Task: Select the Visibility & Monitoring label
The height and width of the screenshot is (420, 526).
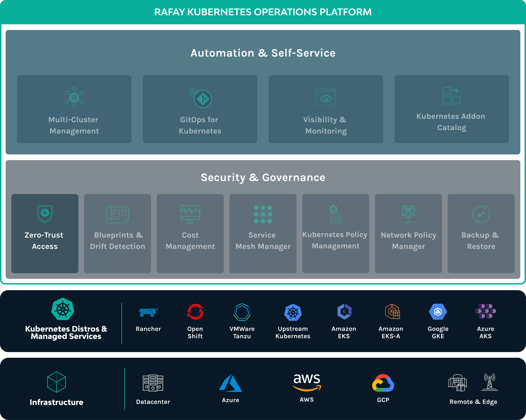Action: point(326,125)
